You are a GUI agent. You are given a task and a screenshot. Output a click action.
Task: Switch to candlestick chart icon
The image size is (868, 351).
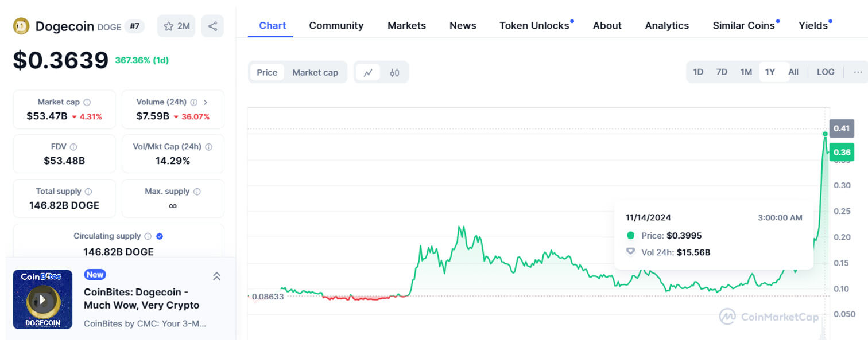(x=394, y=72)
